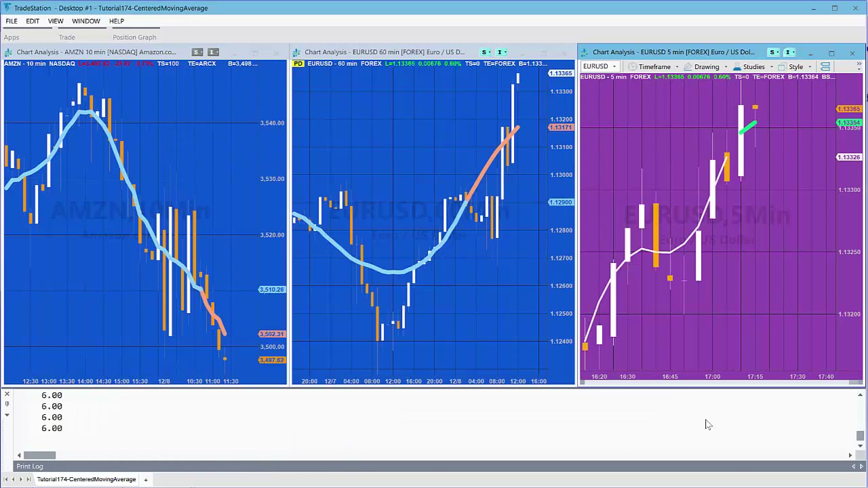Click next panel arrow on Print Log bar

pos(861,466)
